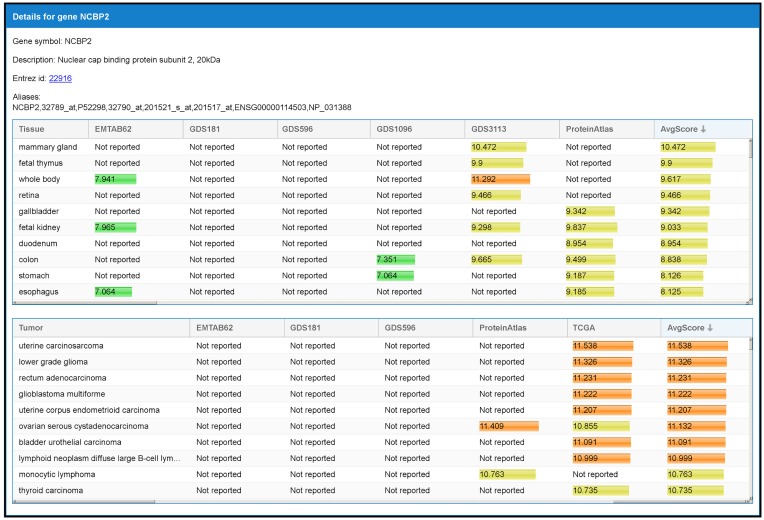Click the 11.292 GDS3113 value for whole body
764x520 pixels.
tap(500, 179)
